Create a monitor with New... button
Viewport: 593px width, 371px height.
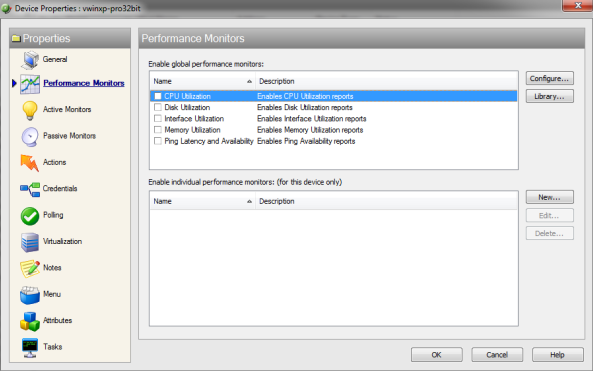550,197
